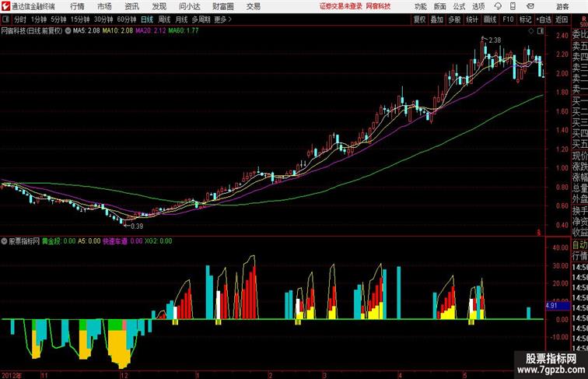This screenshot has height=379, width=588.
Task: Open the round settings icon after 网宿科技(日线 前复权)
Action: click(68, 31)
